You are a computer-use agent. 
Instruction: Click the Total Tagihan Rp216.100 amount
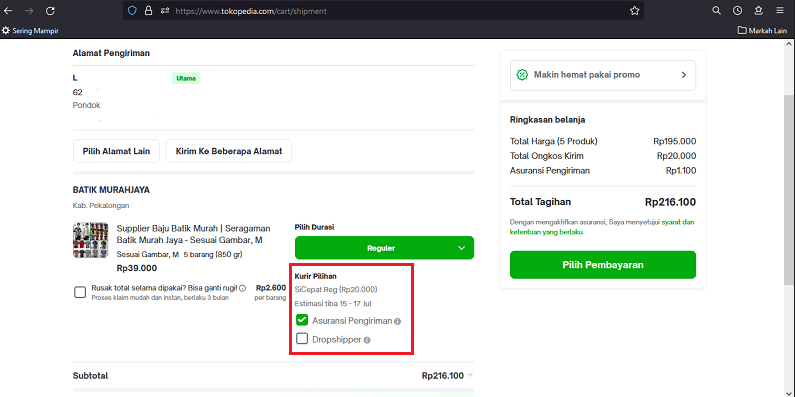pyautogui.click(x=670, y=202)
